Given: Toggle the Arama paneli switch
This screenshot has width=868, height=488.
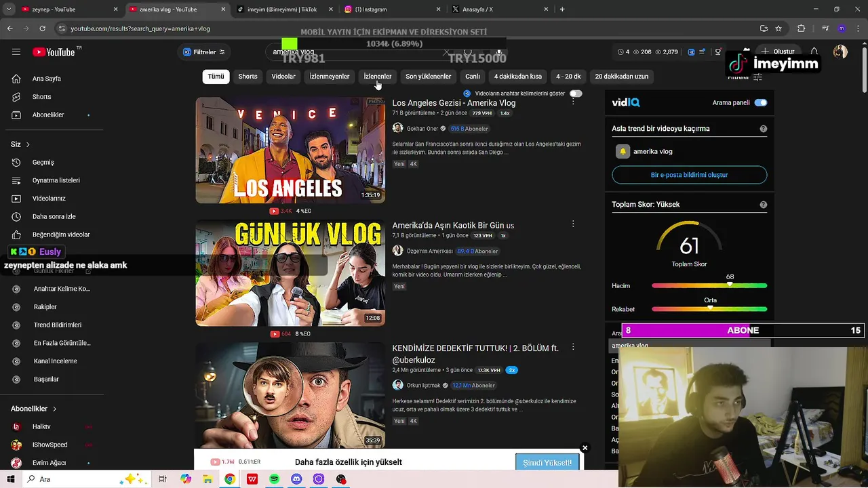Looking at the screenshot, I should click(x=761, y=103).
